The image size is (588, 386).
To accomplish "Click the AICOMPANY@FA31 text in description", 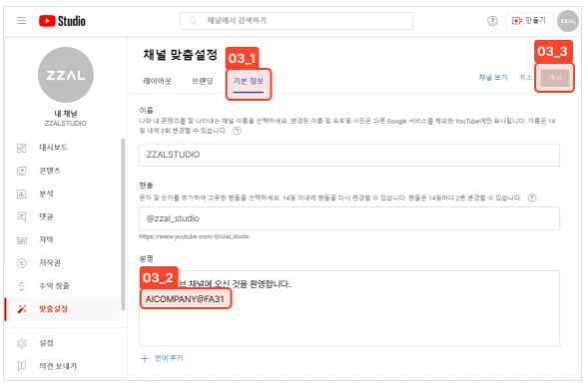I will (x=185, y=299).
